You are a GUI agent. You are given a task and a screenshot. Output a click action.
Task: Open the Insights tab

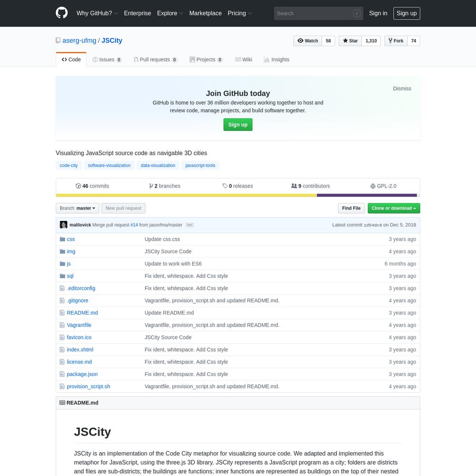click(x=277, y=59)
